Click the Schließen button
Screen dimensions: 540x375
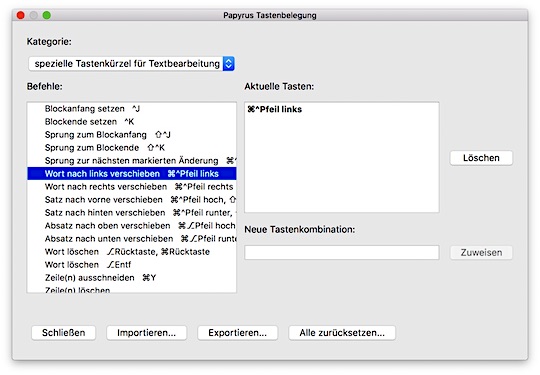[x=63, y=333]
